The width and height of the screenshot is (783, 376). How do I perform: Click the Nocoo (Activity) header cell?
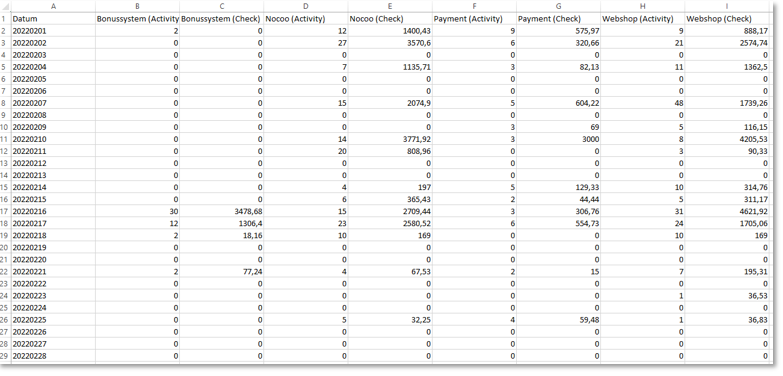click(306, 19)
